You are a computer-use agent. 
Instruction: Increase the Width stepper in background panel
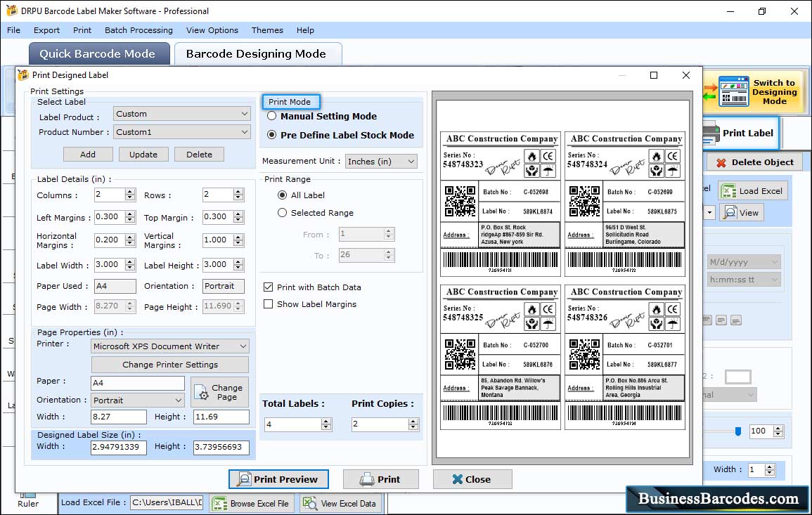click(x=770, y=467)
